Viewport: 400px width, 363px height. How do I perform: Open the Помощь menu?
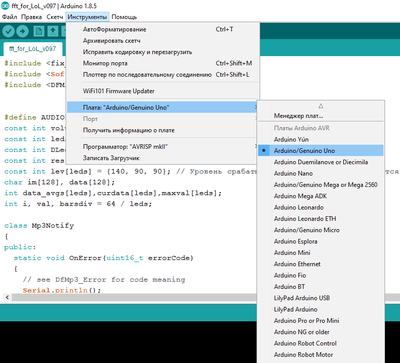[x=124, y=17]
